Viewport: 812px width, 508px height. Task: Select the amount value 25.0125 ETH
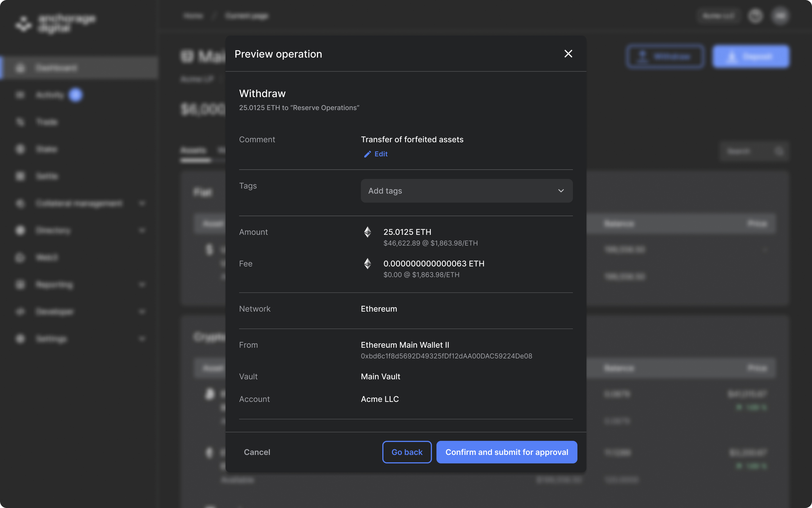[407, 232]
